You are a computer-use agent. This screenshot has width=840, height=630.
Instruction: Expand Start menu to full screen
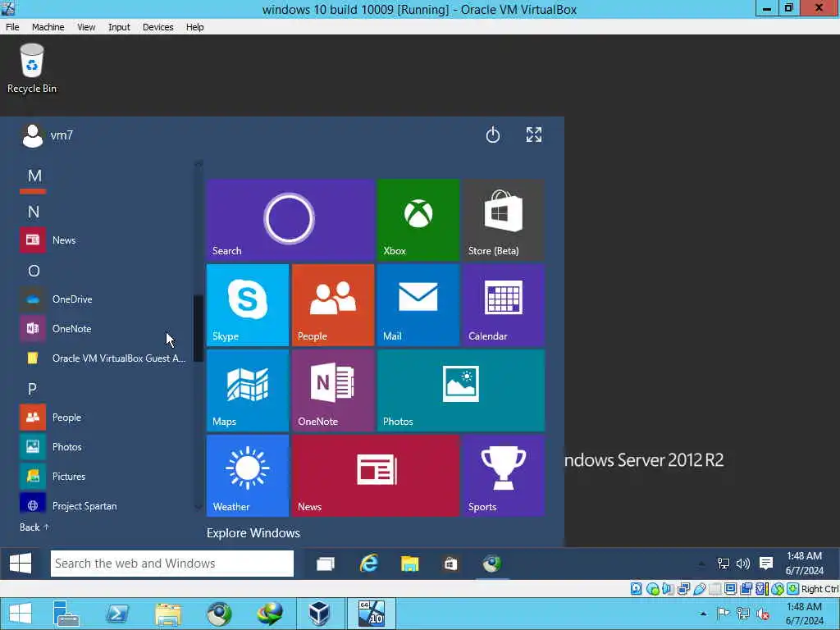point(533,135)
